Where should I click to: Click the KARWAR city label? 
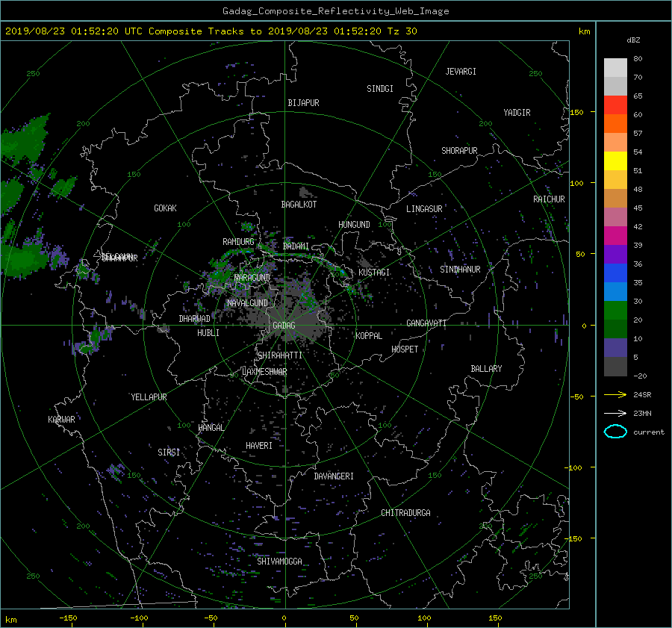tap(61, 420)
